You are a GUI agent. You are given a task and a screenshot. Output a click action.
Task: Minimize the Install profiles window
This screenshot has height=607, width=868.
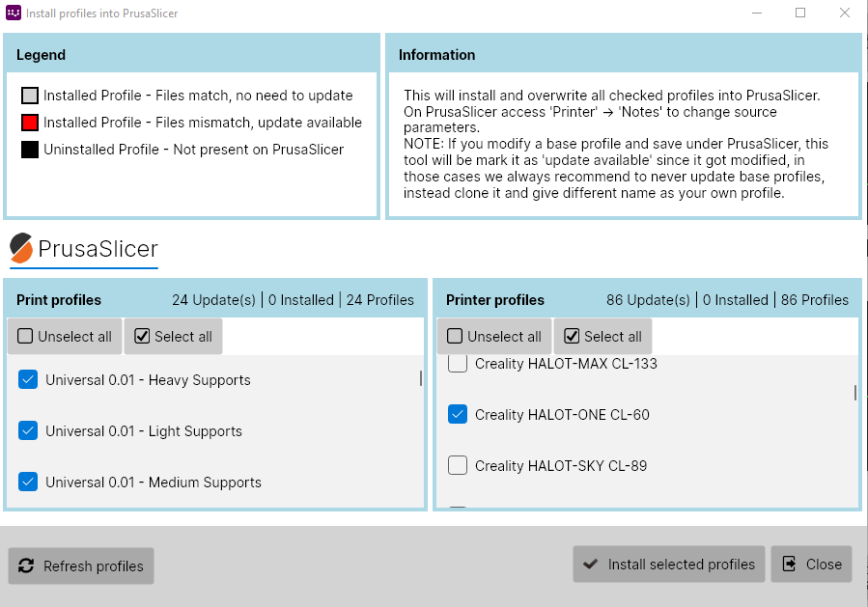point(757,13)
